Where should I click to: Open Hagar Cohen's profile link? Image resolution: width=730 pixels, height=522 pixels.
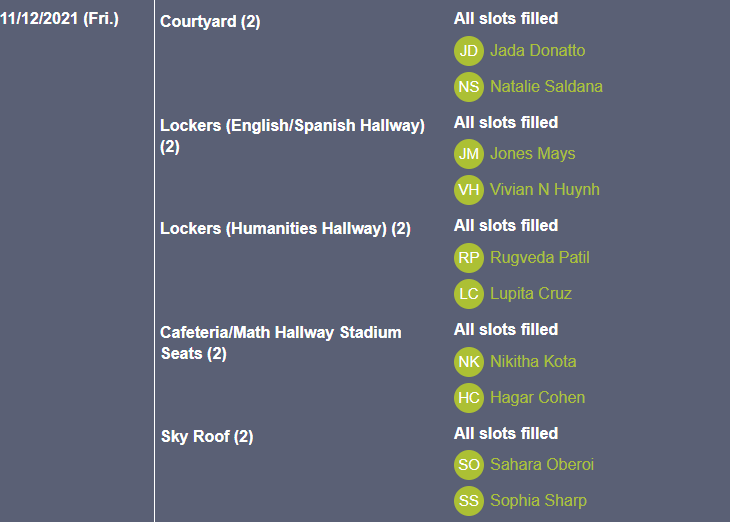click(537, 398)
